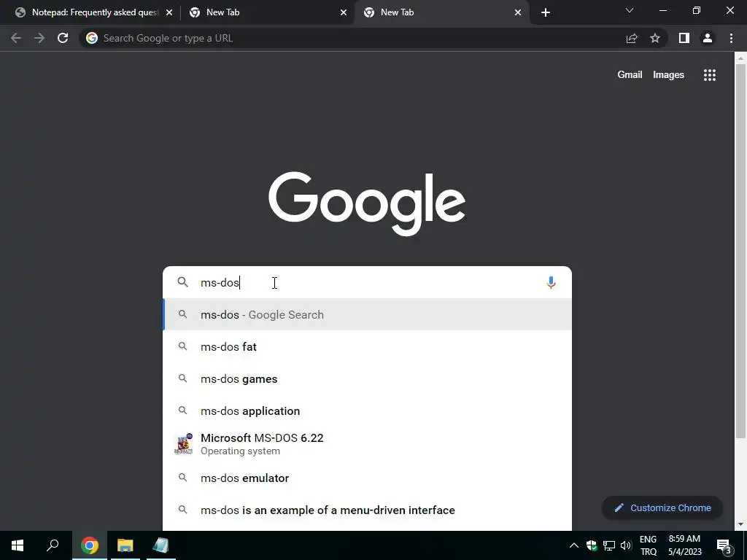Open the Windows Security tray icon
747x560 pixels.
[x=592, y=545]
